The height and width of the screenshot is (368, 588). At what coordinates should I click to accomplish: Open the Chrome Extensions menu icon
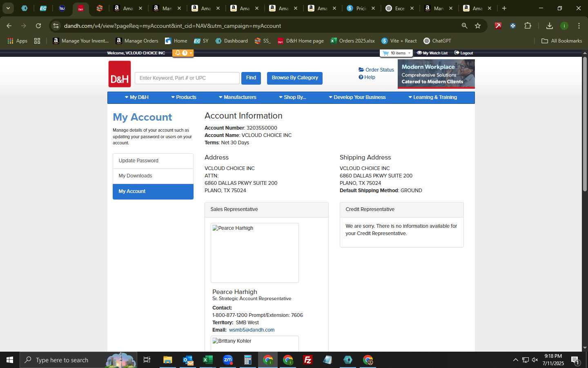528,26
